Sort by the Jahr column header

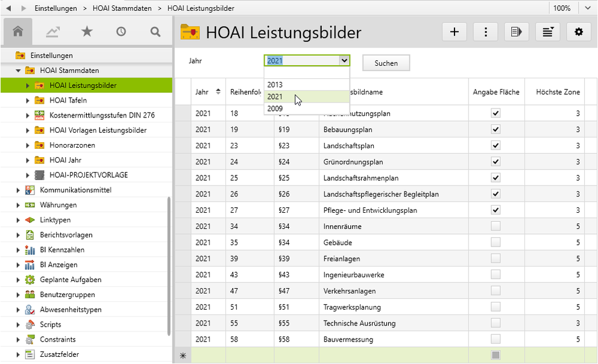(x=208, y=92)
